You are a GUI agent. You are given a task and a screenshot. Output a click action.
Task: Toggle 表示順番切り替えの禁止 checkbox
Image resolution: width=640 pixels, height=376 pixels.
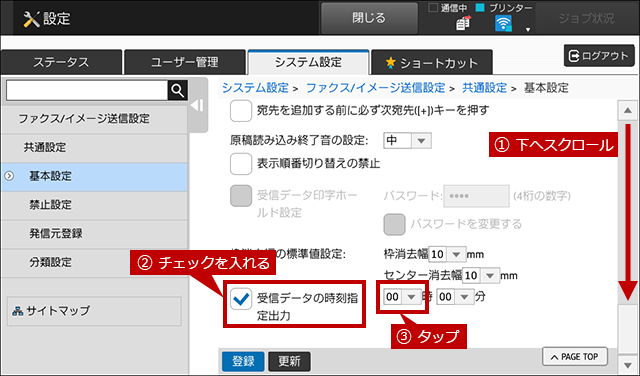[x=241, y=164]
